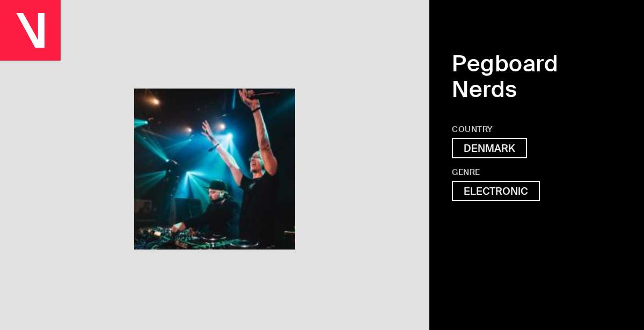Select the DENMARK country tag
Viewport: 644px width, 330px height.
pos(489,148)
